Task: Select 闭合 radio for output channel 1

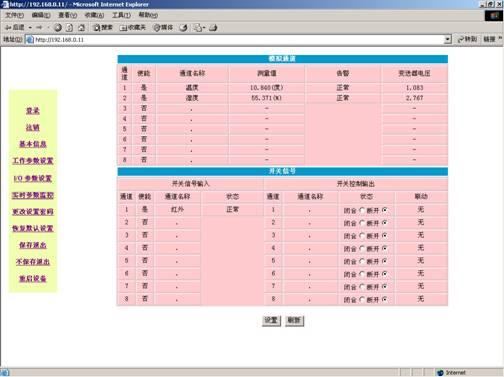Action: (x=362, y=210)
